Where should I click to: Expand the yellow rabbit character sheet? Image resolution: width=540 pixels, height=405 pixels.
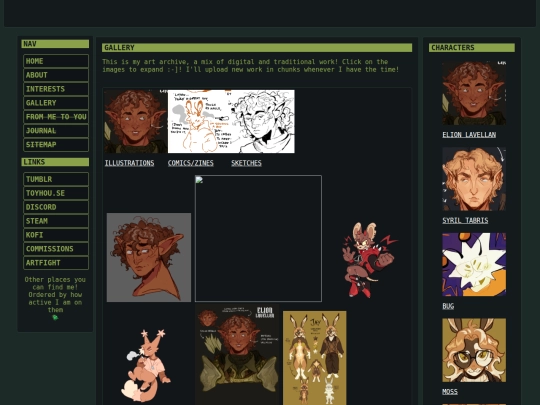315,358
